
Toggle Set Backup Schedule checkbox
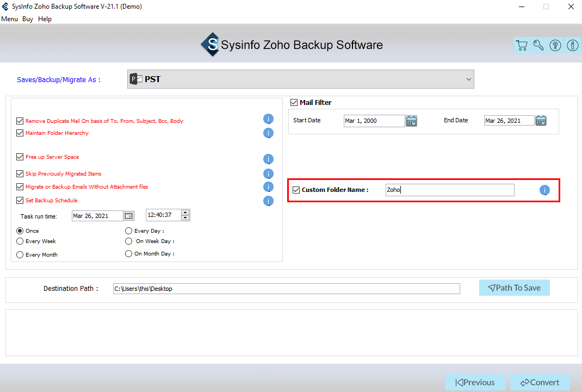click(20, 200)
